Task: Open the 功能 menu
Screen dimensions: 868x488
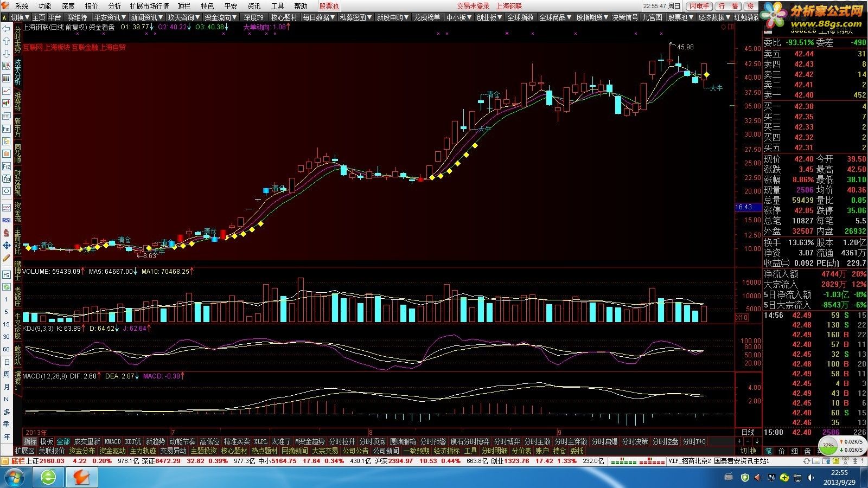Action: pyautogui.click(x=45, y=6)
